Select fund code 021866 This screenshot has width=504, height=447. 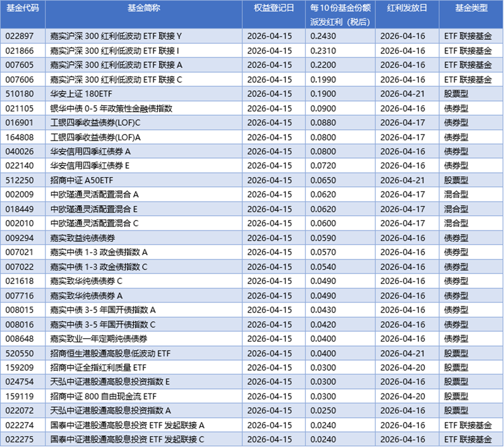pyautogui.click(x=19, y=51)
